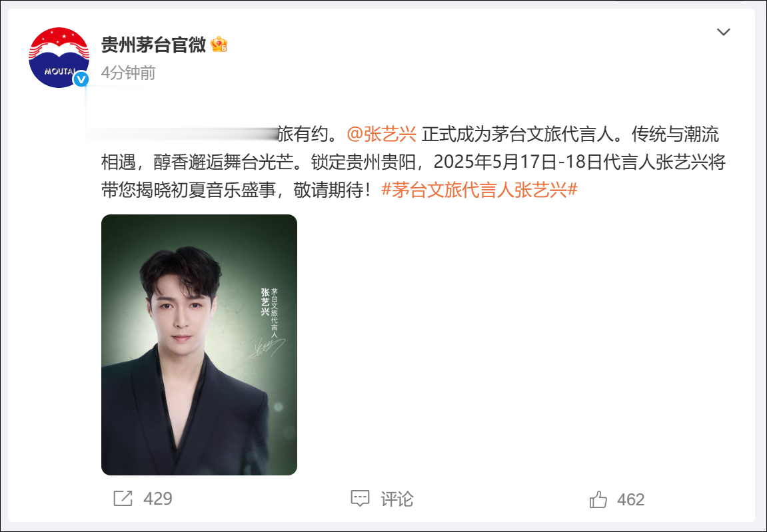Click the like count 462
Viewport: 767px width, 532px height.
[630, 500]
